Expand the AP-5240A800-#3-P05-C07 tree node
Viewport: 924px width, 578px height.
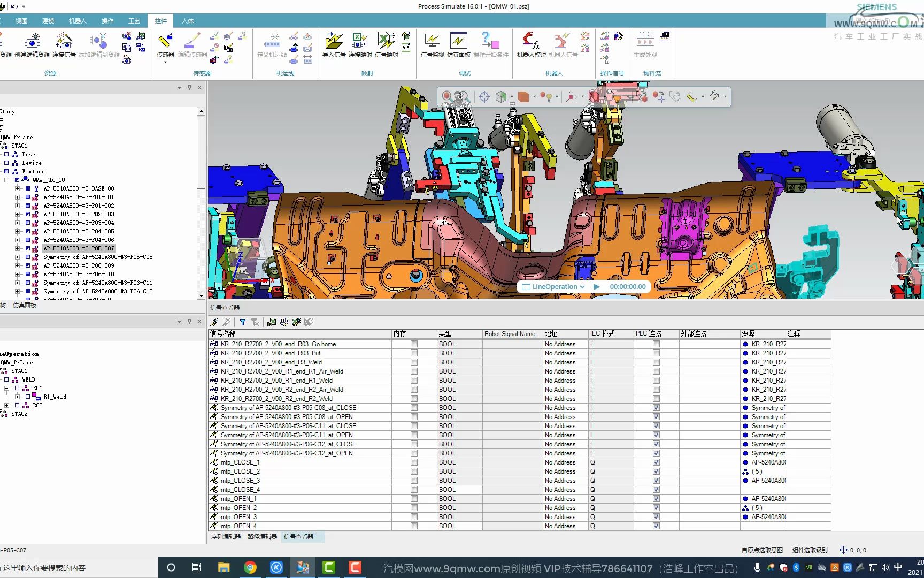17,248
